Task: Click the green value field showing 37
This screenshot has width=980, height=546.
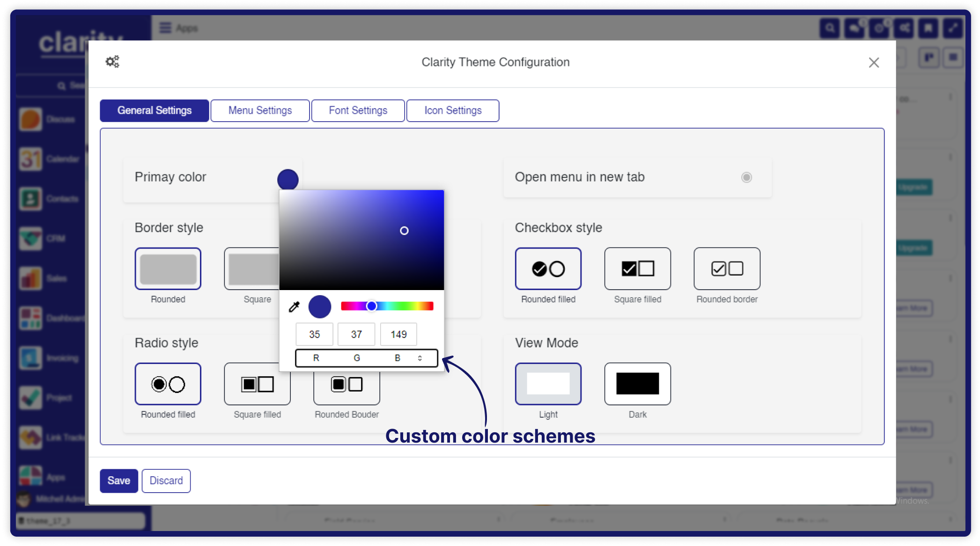Action: click(356, 334)
